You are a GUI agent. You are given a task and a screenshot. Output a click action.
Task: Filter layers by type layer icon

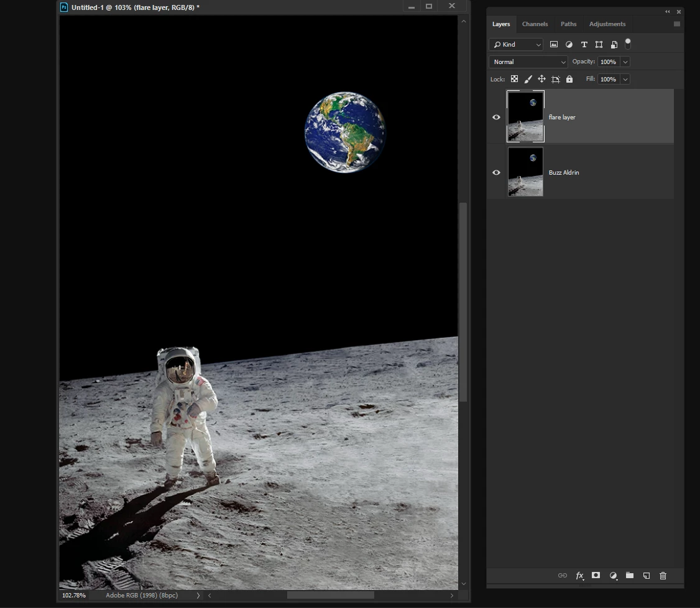pyautogui.click(x=584, y=44)
